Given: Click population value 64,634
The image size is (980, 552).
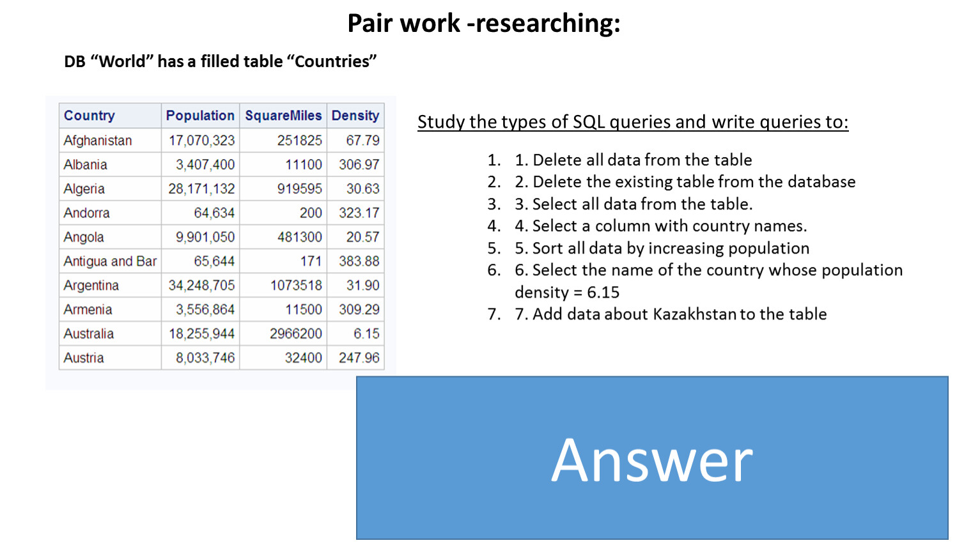Looking at the screenshot, I should click(x=214, y=213).
